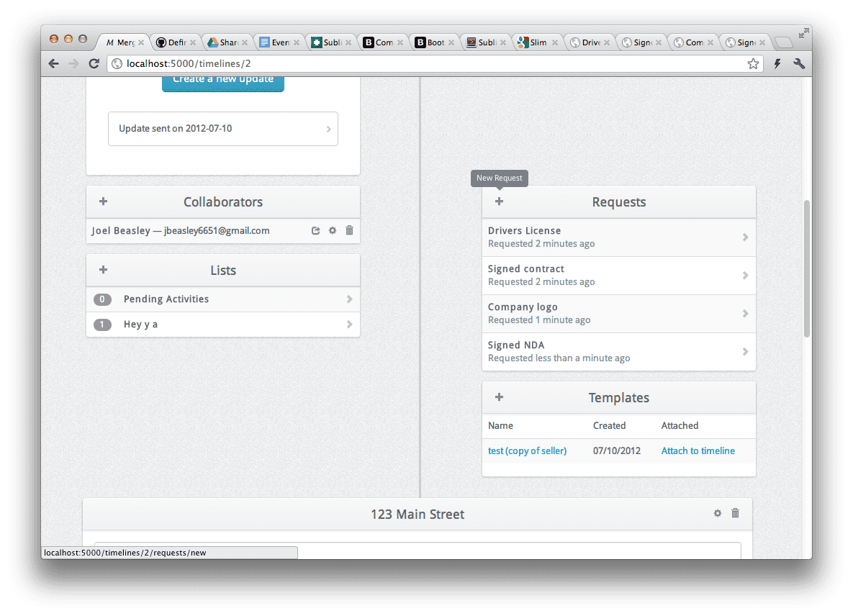
Task: Add a collaborator with the plus icon
Action: (x=103, y=201)
